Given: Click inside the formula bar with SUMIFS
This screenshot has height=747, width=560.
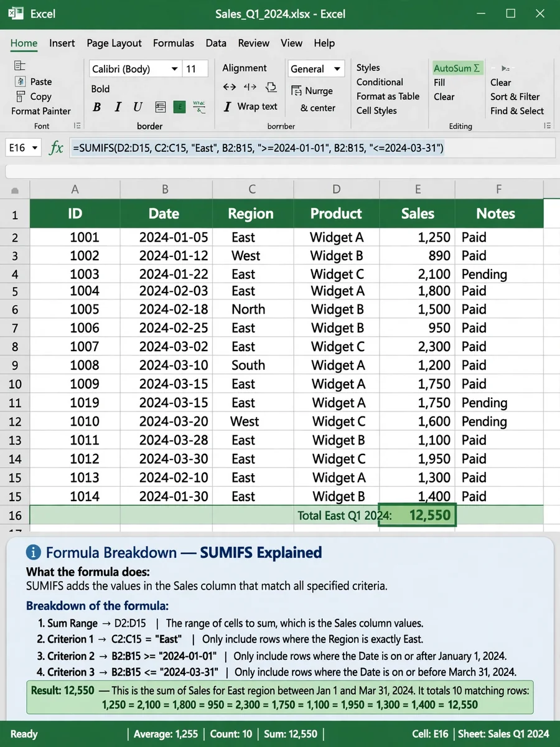Looking at the screenshot, I should (312, 148).
